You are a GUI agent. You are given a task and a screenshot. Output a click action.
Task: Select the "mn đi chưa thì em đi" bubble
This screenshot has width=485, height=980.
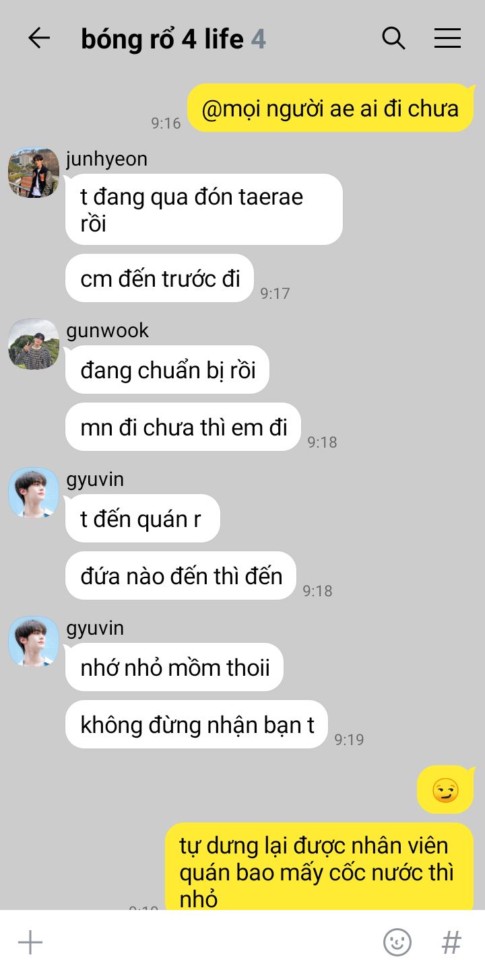pos(183,427)
